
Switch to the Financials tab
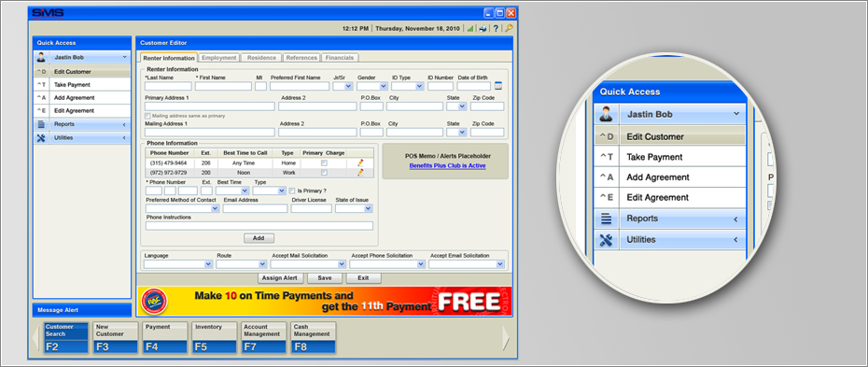[340, 58]
